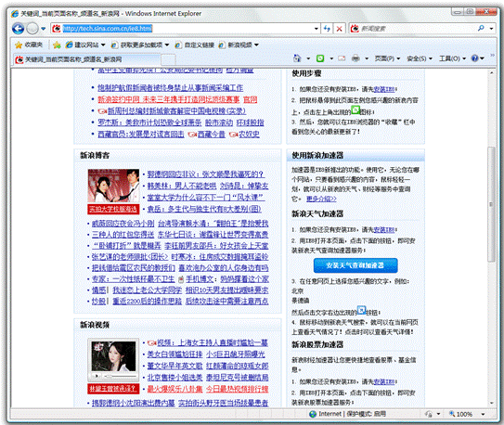This screenshot has width=504, height=425.
Task: Go back with the blue Back arrow
Action: click(x=18, y=29)
